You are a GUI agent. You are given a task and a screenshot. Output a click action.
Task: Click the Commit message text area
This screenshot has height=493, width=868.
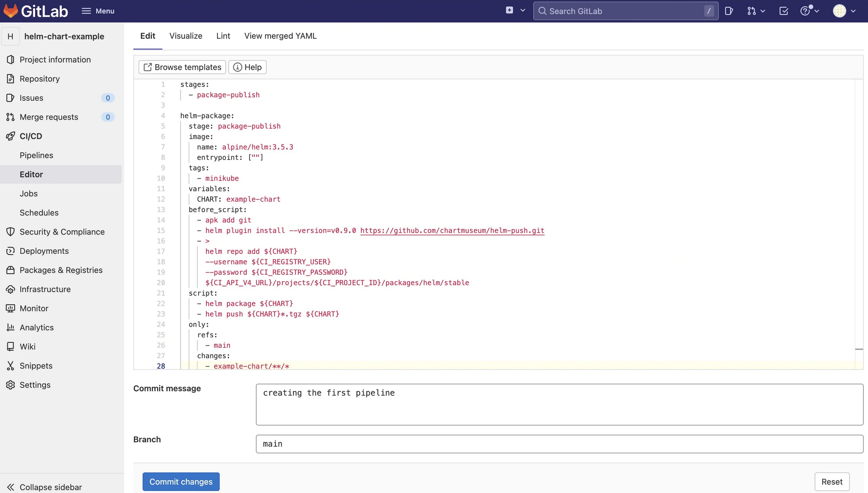coord(559,405)
